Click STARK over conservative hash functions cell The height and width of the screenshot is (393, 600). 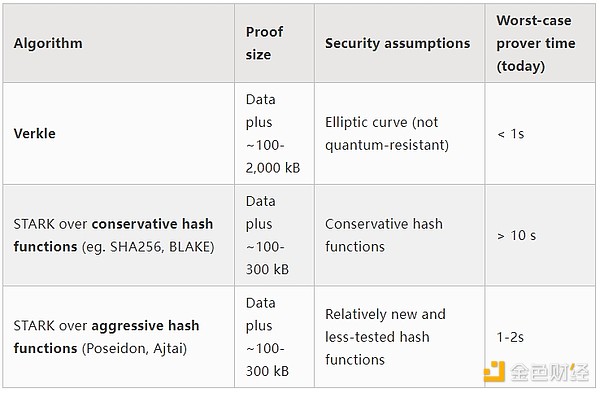coord(119,235)
